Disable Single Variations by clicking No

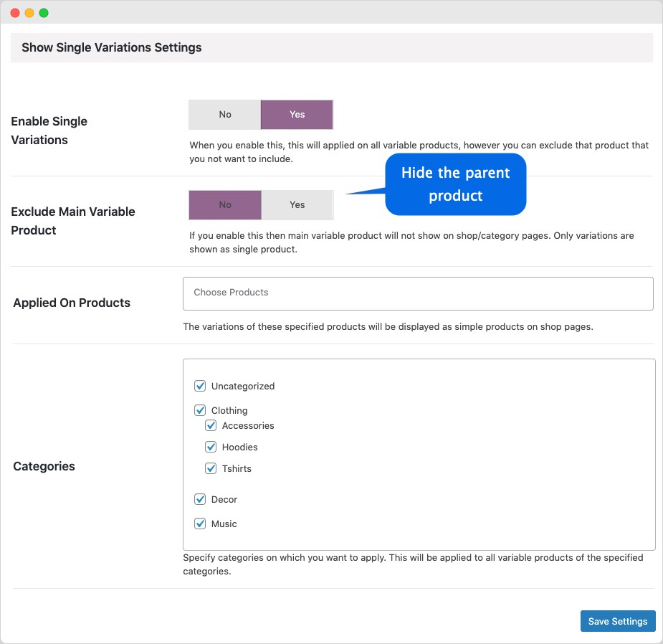pyautogui.click(x=224, y=114)
